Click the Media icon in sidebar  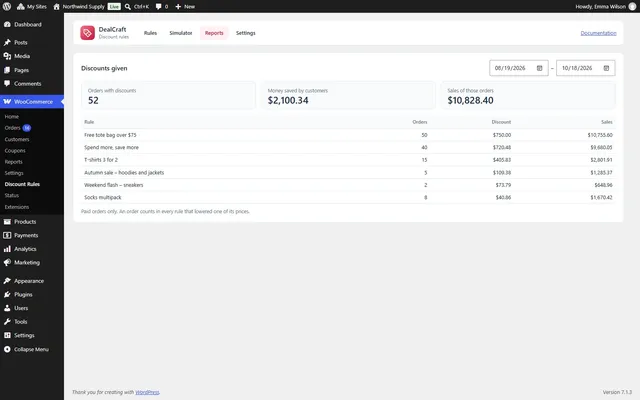(7, 56)
